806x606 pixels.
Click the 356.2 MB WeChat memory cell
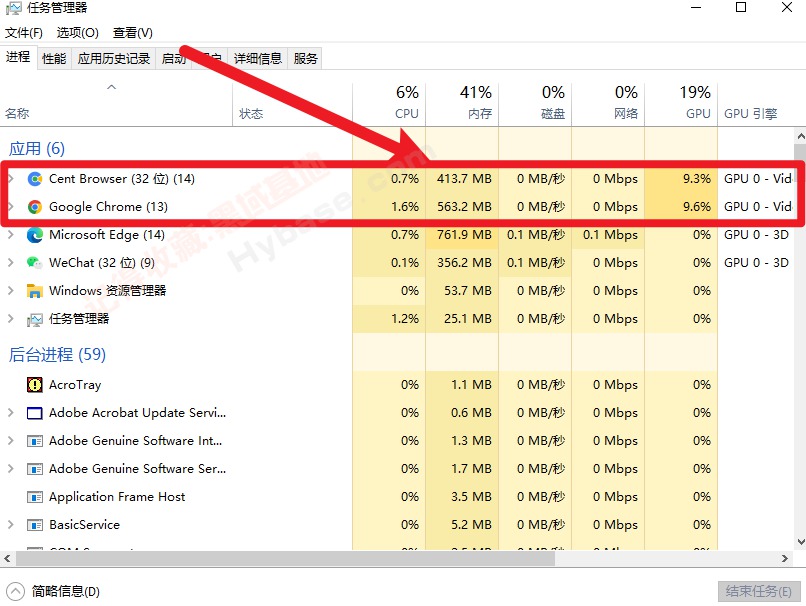464,263
